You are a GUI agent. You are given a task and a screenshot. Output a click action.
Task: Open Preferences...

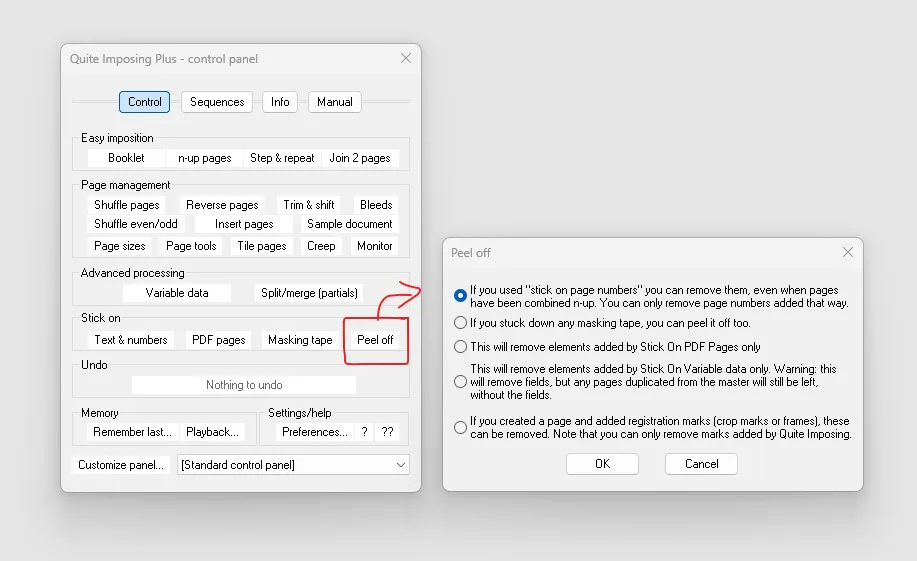click(x=315, y=432)
